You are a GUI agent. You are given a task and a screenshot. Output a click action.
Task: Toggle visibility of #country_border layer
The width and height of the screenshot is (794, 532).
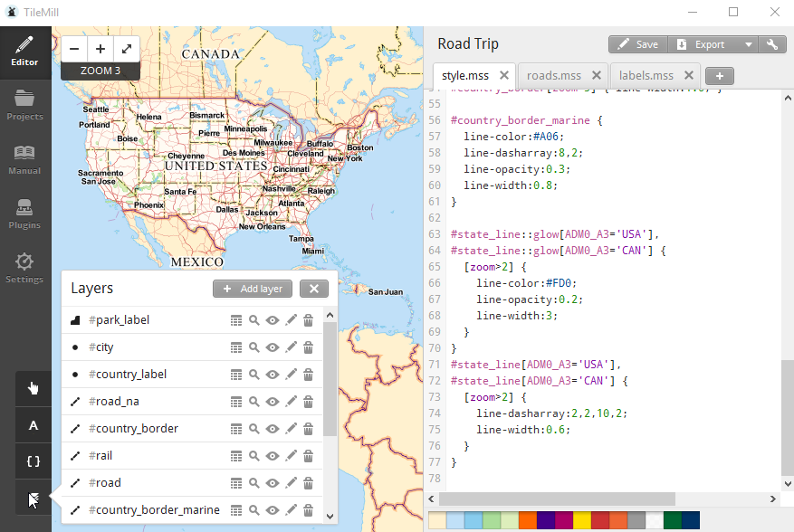click(273, 429)
